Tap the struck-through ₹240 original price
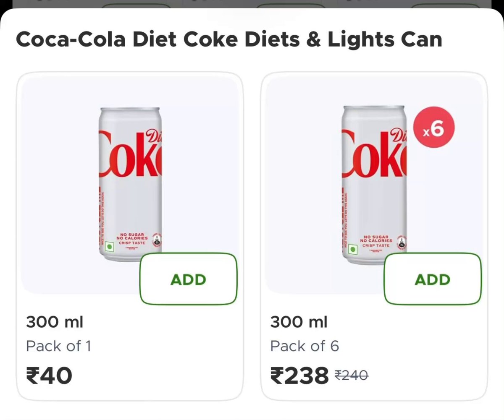 (352, 375)
